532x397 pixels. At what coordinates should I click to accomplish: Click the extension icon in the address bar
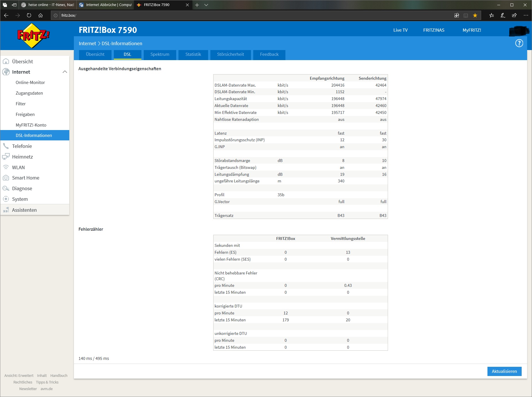click(456, 16)
